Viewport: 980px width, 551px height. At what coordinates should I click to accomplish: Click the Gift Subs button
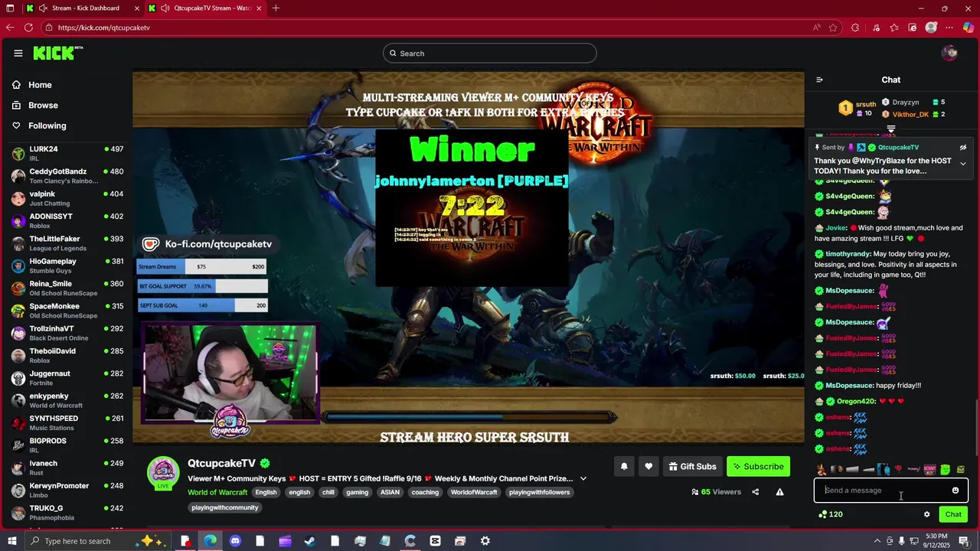pos(692,466)
